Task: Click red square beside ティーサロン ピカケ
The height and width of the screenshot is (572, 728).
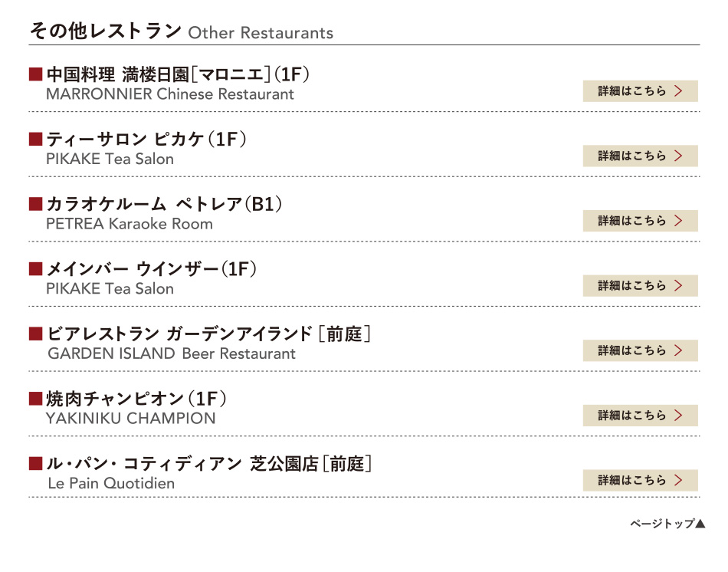Action: coord(34,140)
